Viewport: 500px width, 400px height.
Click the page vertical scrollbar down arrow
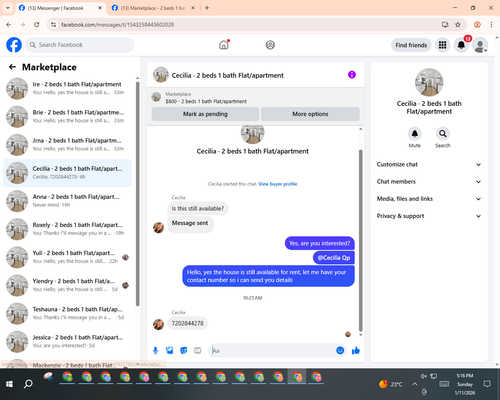pos(497,365)
